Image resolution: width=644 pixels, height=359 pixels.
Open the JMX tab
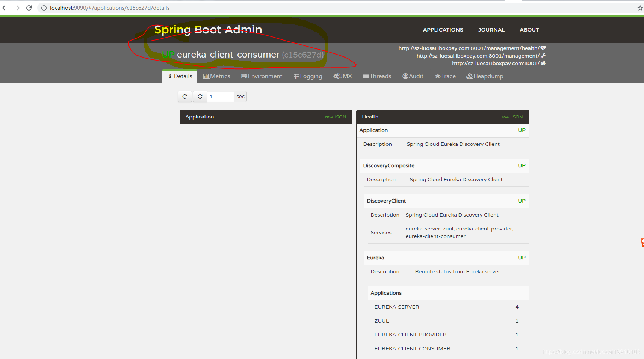(x=343, y=76)
